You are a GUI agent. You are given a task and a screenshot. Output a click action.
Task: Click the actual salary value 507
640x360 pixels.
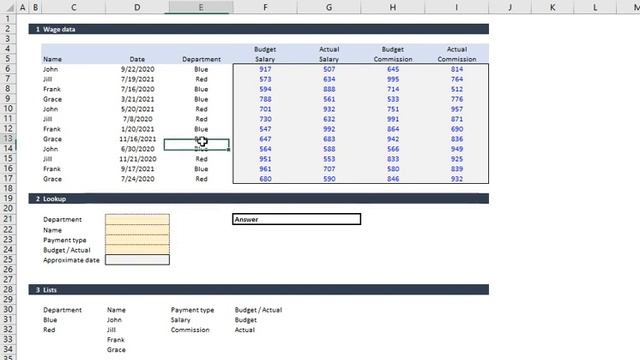click(x=329, y=69)
